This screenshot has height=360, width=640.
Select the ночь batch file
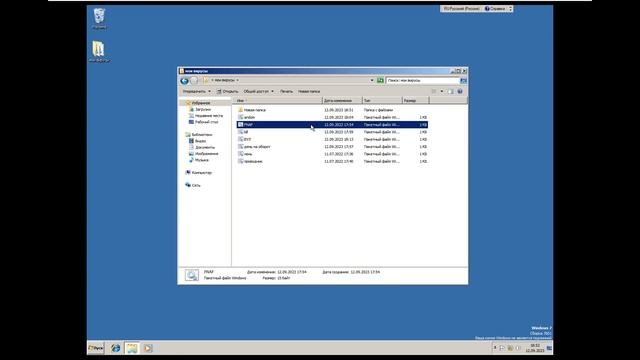[248, 154]
